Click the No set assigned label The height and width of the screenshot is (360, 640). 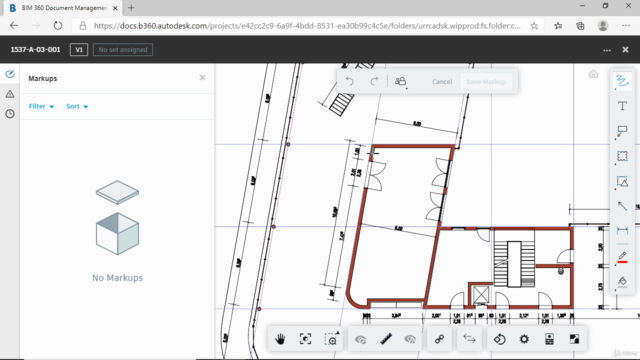(123, 49)
